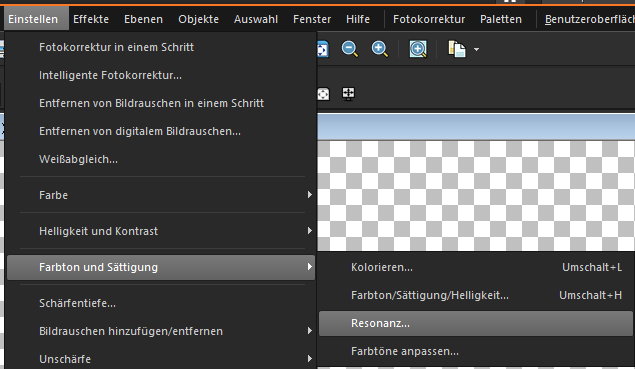Click the zoom out magnifier icon
The image size is (635, 369).
coord(349,49)
